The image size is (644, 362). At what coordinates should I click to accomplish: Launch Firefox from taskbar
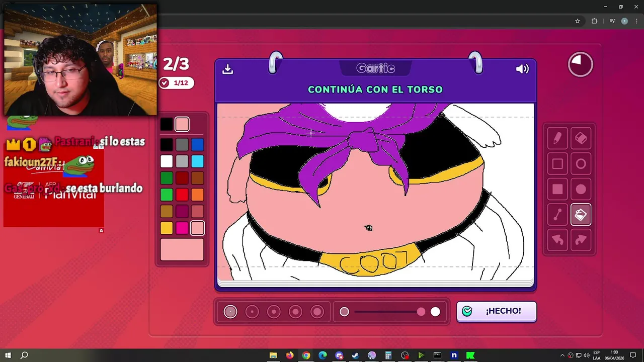[290, 355]
